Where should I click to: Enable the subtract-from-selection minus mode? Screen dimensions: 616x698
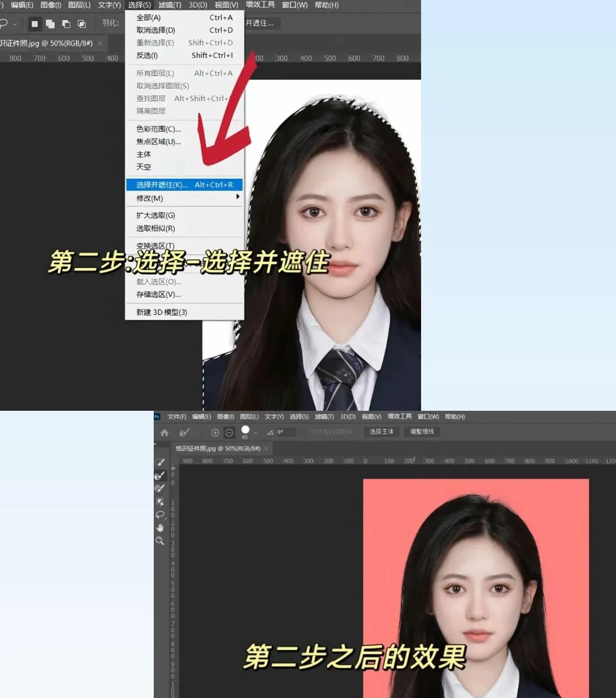point(229,432)
